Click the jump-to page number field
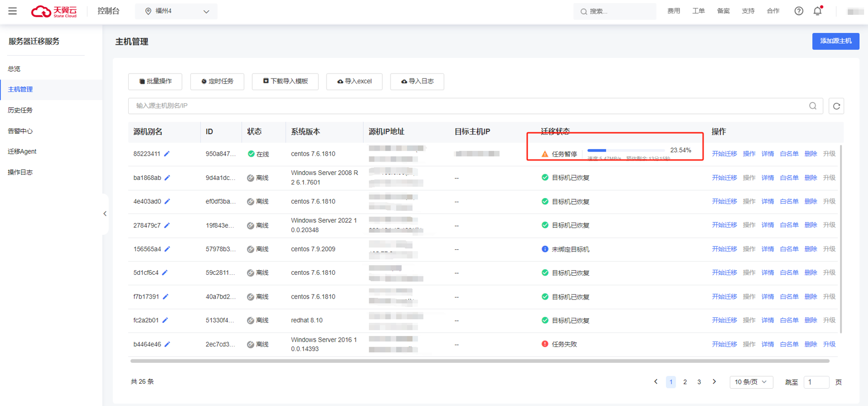The height and width of the screenshot is (406, 868). pos(816,382)
